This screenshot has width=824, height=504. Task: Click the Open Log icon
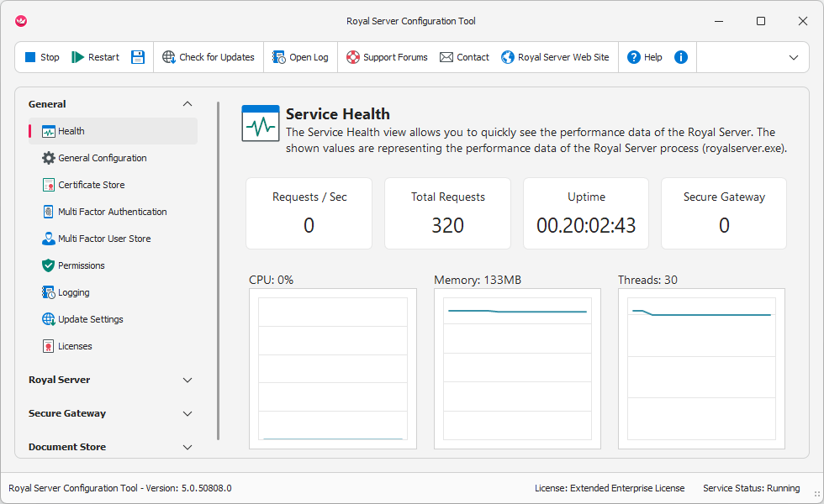[x=278, y=57]
